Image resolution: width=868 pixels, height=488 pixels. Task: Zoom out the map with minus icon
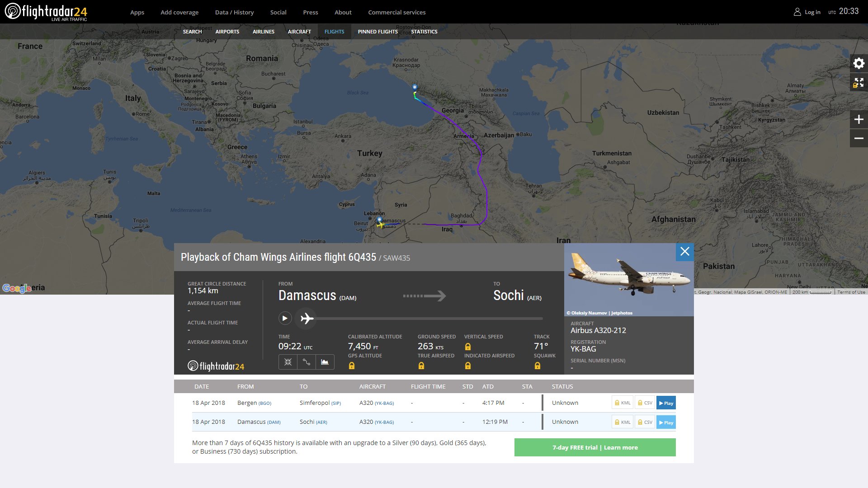[x=859, y=138]
